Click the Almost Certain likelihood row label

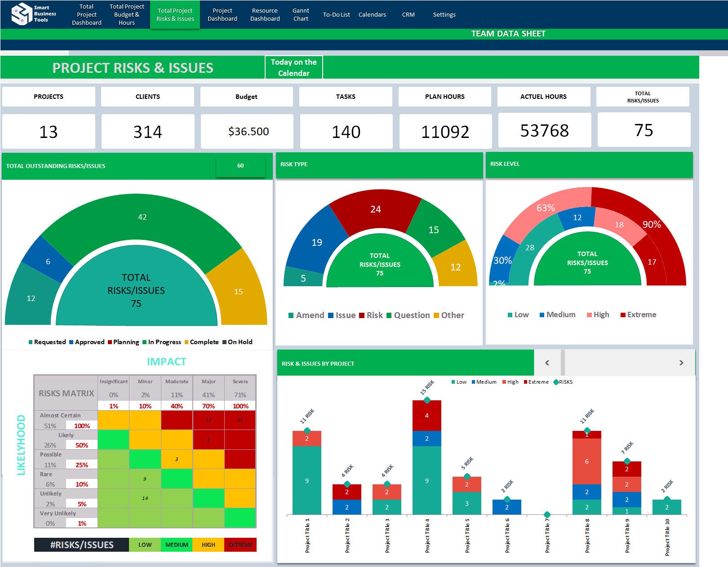(x=60, y=416)
